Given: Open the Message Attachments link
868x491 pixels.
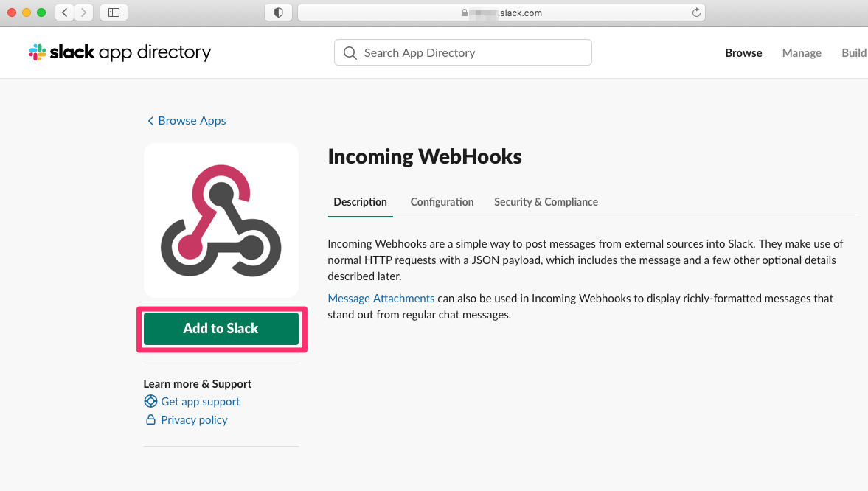Looking at the screenshot, I should pos(381,299).
